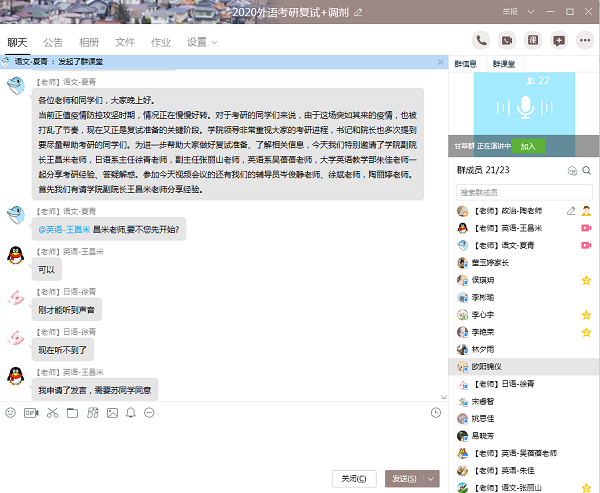This screenshot has width=600, height=493.
Task: Open the group classroom icon
Action: click(x=533, y=41)
